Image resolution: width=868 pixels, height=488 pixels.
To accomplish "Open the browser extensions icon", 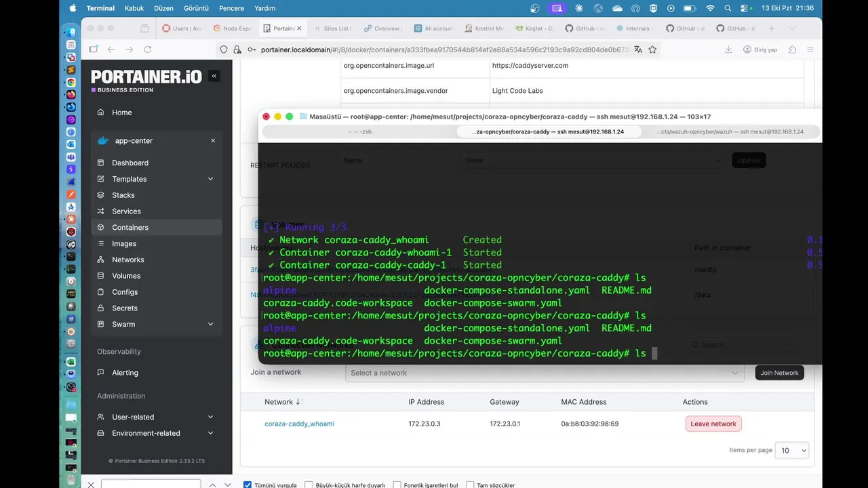I will 792,49.
